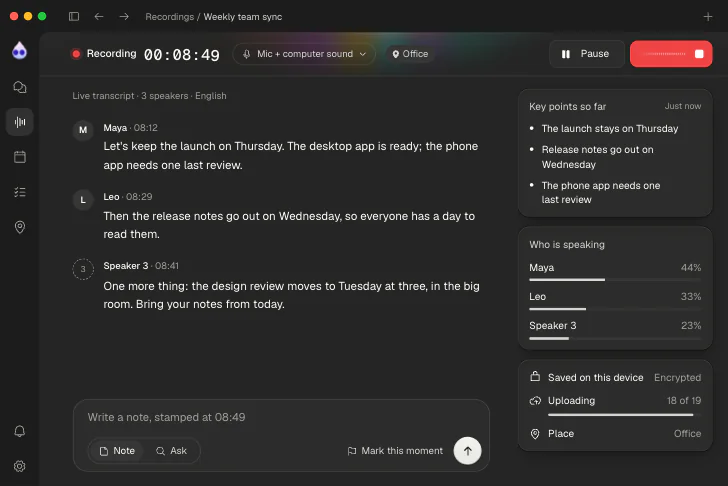Click key point 'The launch stays on Thursday'

point(610,129)
